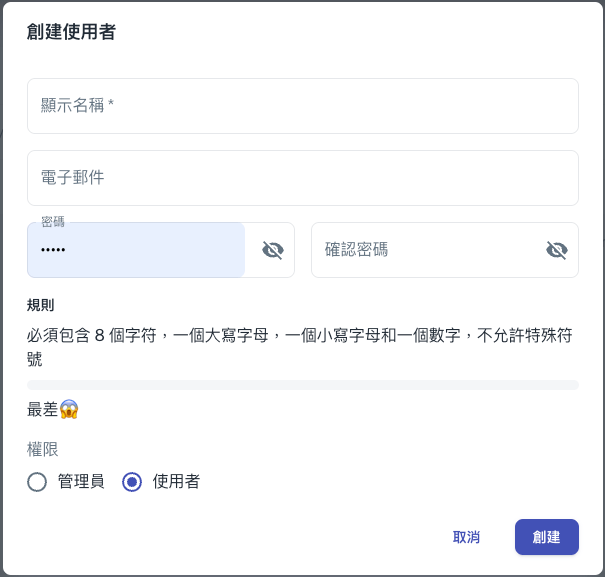The width and height of the screenshot is (605, 577).
Task: Show the 確認密碼 field text via eye icon
Action: pyautogui.click(x=556, y=250)
